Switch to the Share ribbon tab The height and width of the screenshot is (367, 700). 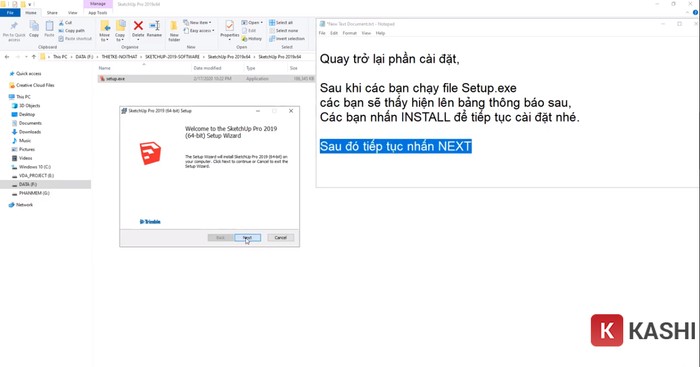click(x=52, y=13)
